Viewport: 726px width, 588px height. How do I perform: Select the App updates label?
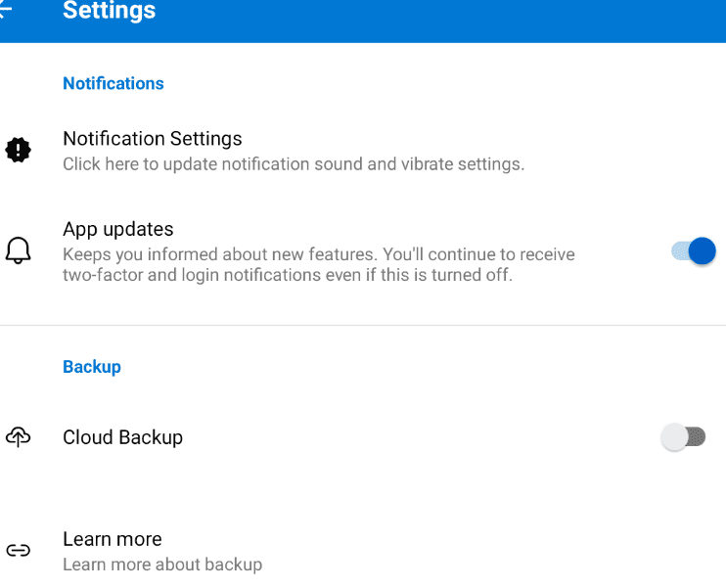(118, 229)
